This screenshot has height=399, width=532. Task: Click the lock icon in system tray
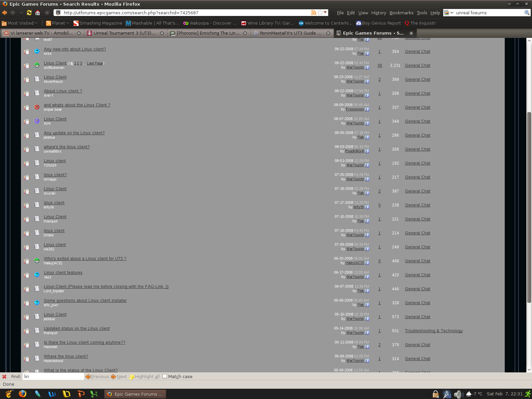point(436,394)
